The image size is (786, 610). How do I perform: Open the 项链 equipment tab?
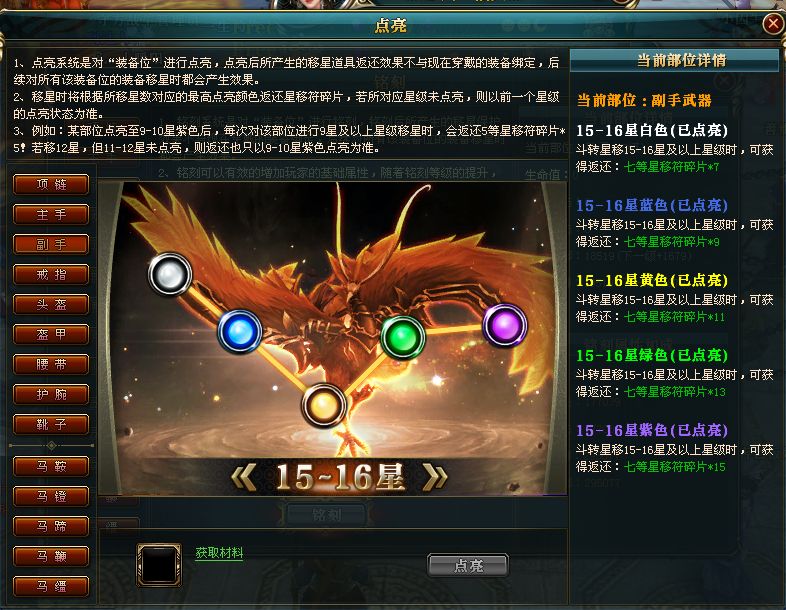51,184
